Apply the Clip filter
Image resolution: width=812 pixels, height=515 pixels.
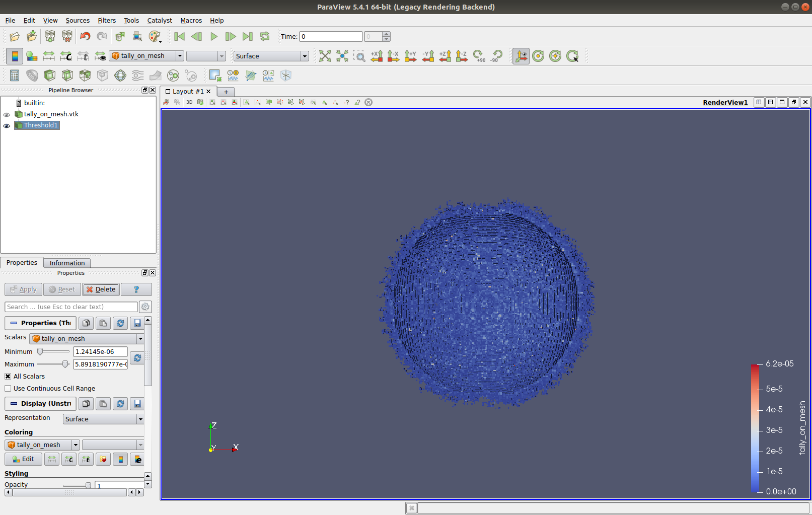(50, 75)
